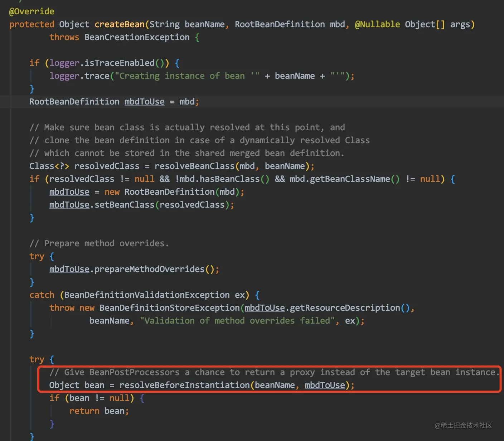Viewport: 504px width, 441px height.
Task: Click the getResourceDescription() call
Action: [x=350, y=308]
